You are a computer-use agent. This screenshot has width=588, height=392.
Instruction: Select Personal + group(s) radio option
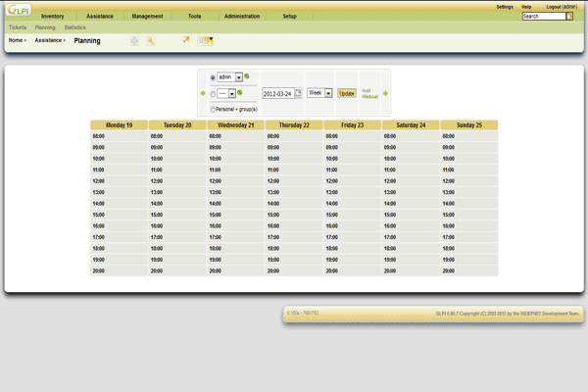pyautogui.click(x=213, y=110)
